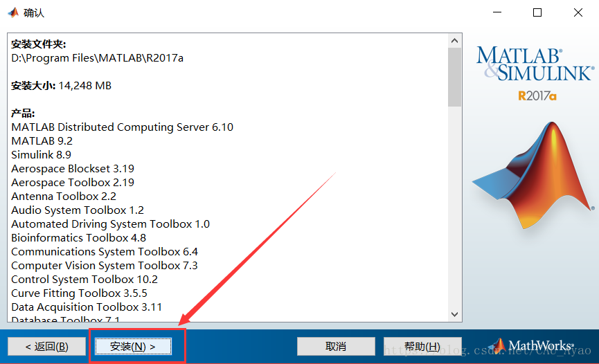599x364 pixels.
Task: Select Antenna Toolbox 2.2 line
Action: (x=64, y=197)
